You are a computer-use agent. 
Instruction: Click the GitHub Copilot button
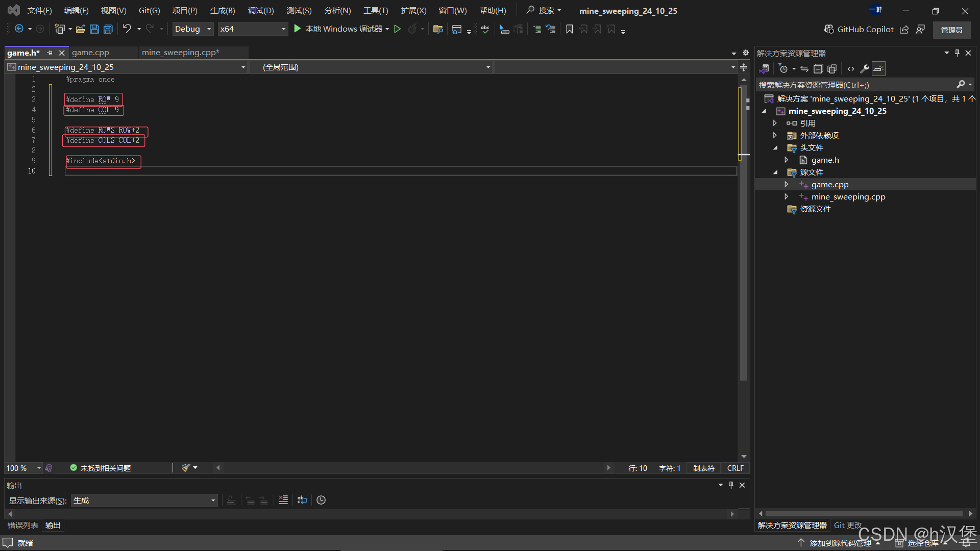coord(859,29)
